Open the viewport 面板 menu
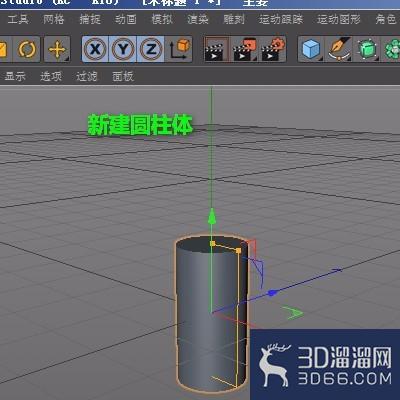400x400 pixels. click(123, 76)
